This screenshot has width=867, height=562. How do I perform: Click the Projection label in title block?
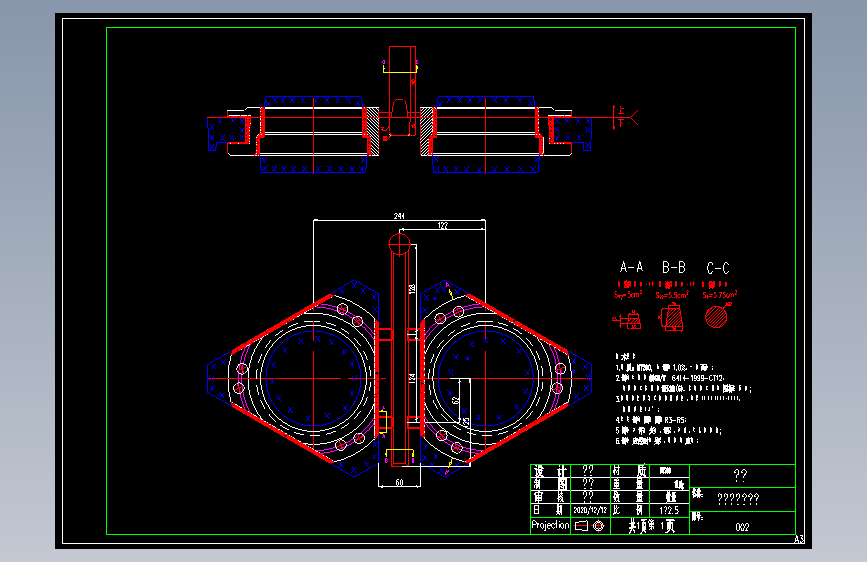(550, 525)
